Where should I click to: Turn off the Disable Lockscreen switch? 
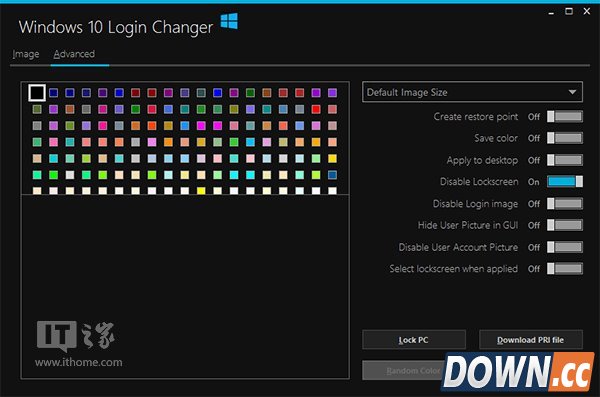(x=564, y=181)
